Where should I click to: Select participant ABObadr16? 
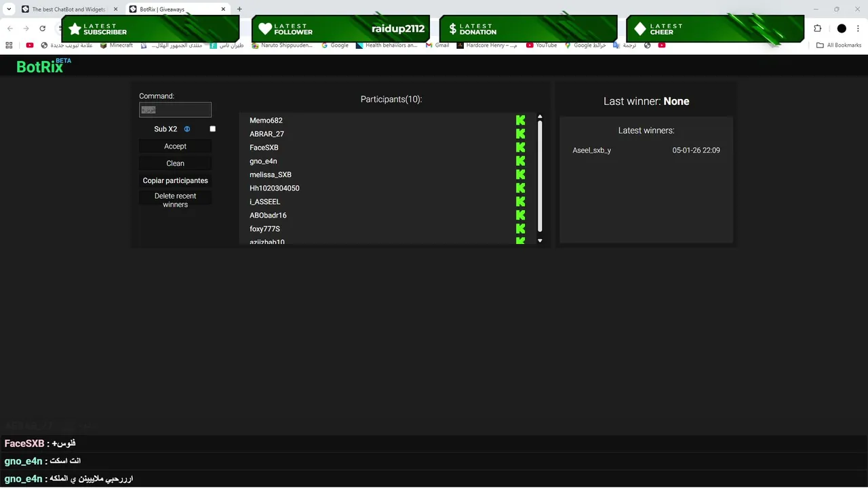tap(268, 215)
